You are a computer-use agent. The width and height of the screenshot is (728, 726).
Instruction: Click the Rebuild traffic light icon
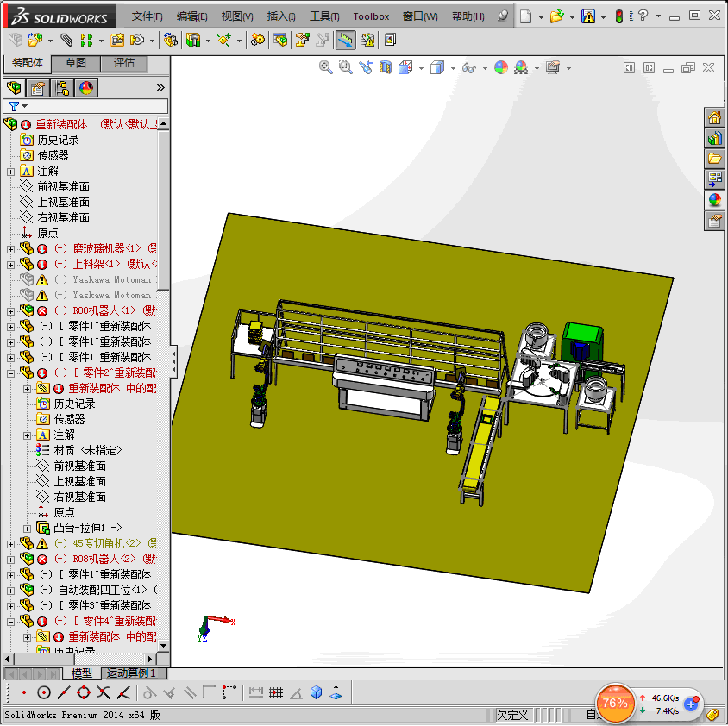619,16
